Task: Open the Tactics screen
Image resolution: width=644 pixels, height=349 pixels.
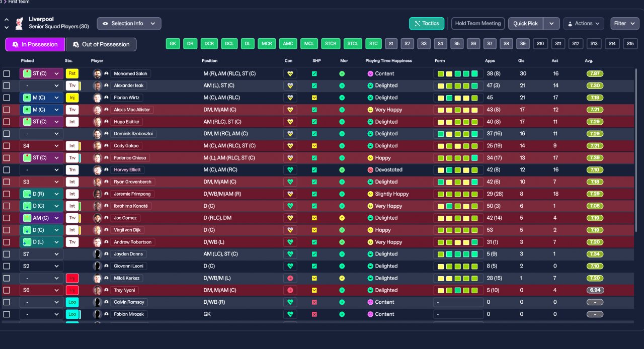Action: tap(427, 24)
